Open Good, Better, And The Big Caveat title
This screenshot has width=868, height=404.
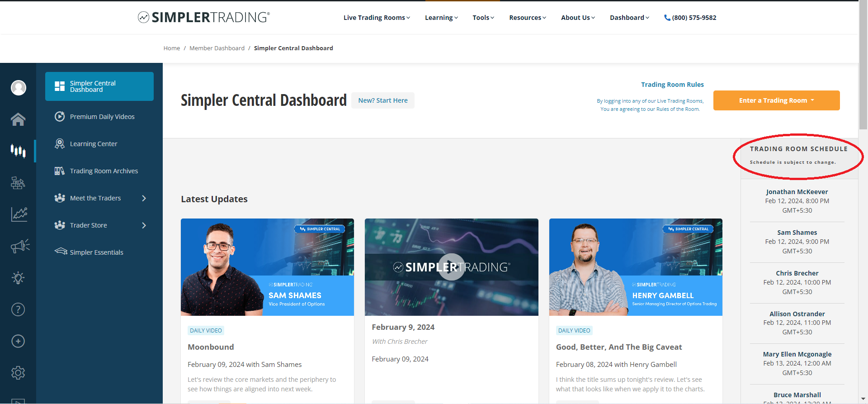(x=619, y=347)
